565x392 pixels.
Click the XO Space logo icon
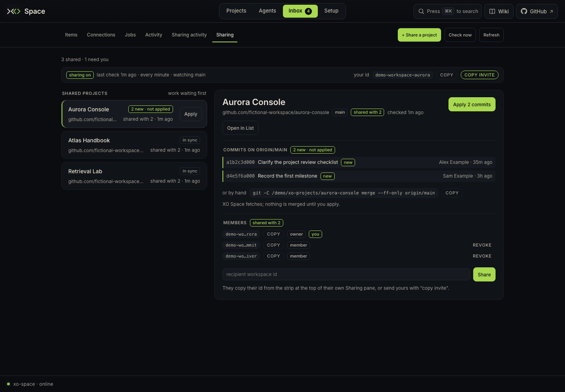coord(14,11)
